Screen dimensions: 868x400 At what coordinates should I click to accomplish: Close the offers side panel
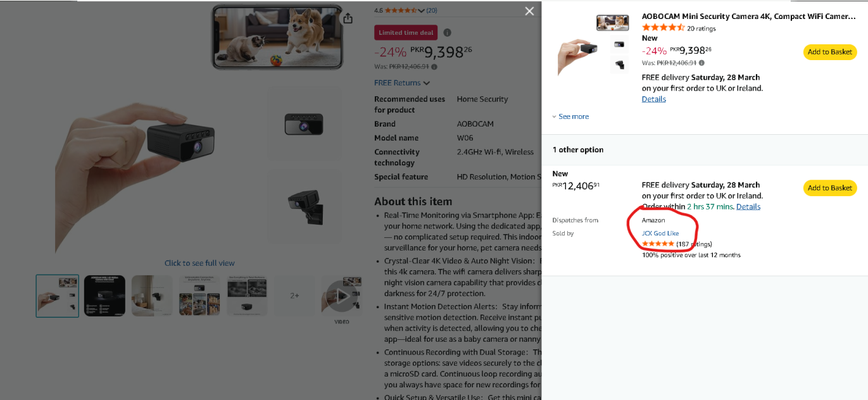pos(529,11)
